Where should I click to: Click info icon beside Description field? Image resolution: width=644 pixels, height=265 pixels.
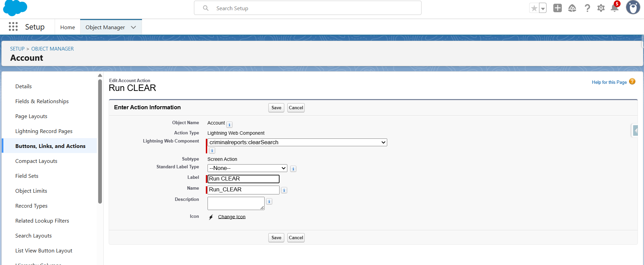(269, 202)
